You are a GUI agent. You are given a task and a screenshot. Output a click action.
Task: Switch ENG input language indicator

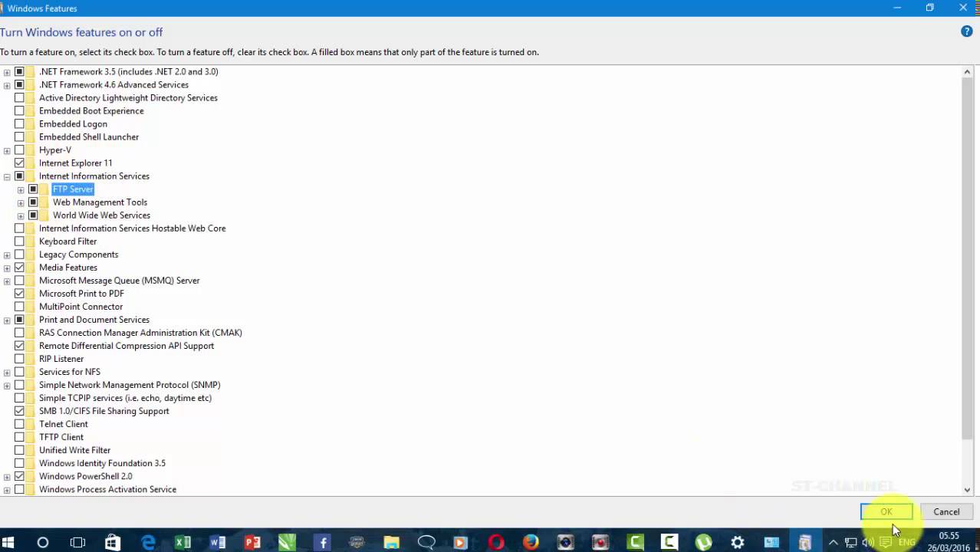[x=907, y=542]
